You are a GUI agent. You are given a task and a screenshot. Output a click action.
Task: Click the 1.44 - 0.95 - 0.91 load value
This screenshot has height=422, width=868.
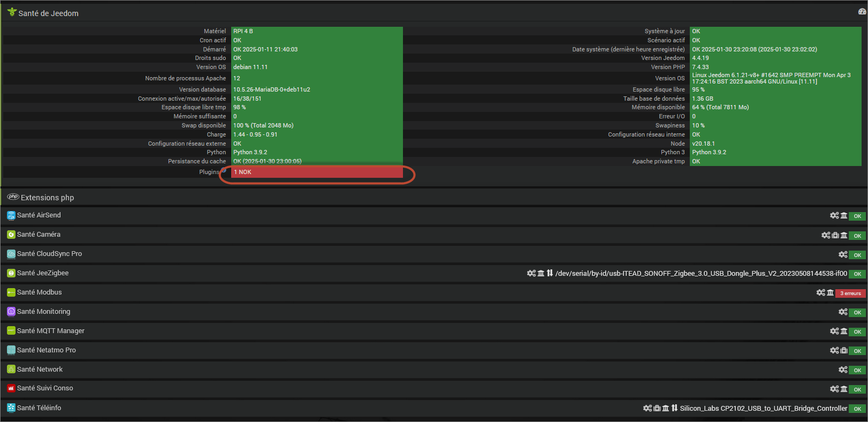[255, 134]
